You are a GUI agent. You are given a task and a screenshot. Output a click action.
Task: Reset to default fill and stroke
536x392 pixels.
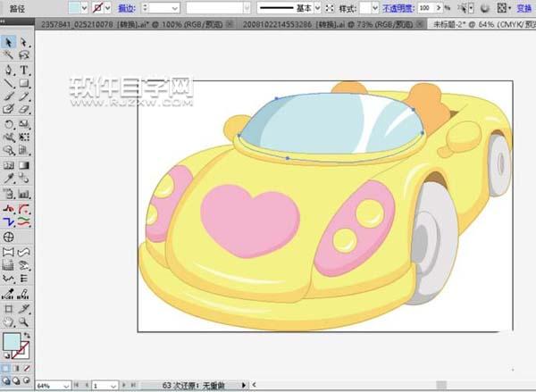(6, 356)
